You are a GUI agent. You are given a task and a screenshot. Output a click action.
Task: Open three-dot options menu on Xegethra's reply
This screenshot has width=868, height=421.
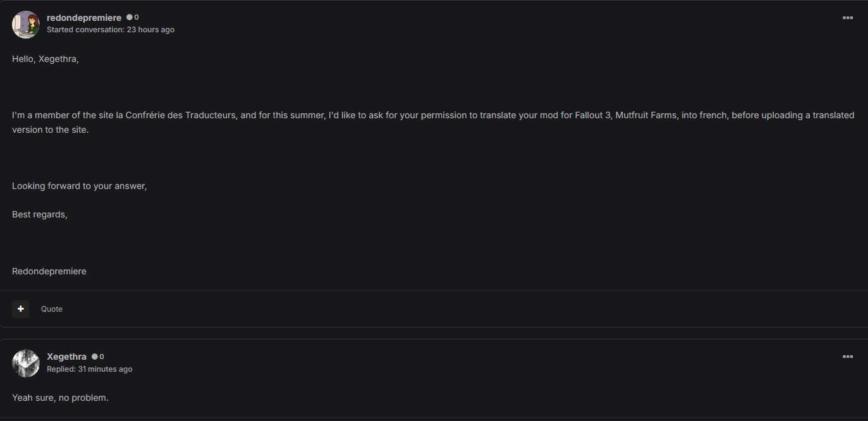pyautogui.click(x=848, y=357)
